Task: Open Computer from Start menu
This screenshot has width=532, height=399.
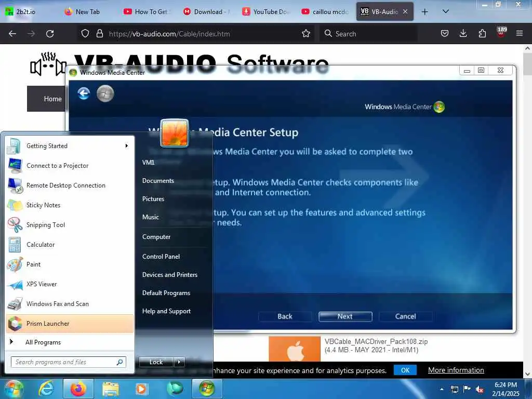Action: [156, 237]
